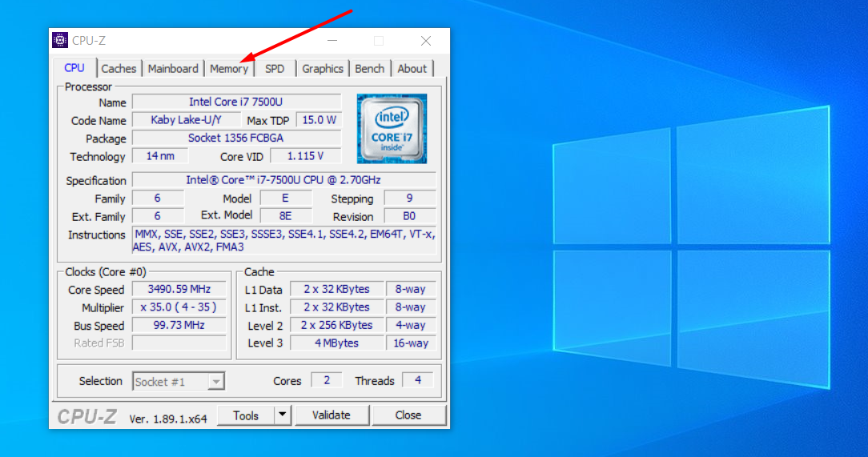Click the Threads count '4'
The height and width of the screenshot is (457, 868).
(418, 380)
